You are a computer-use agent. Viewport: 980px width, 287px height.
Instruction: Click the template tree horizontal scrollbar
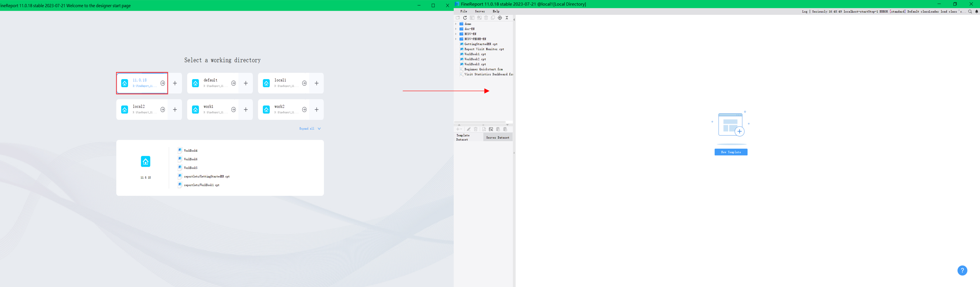click(480, 122)
